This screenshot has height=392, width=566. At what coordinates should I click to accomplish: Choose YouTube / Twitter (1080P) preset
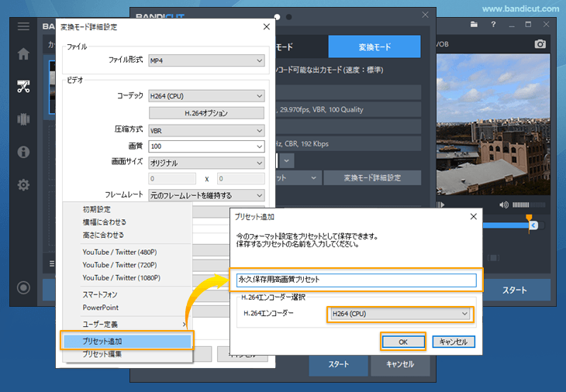(127, 278)
